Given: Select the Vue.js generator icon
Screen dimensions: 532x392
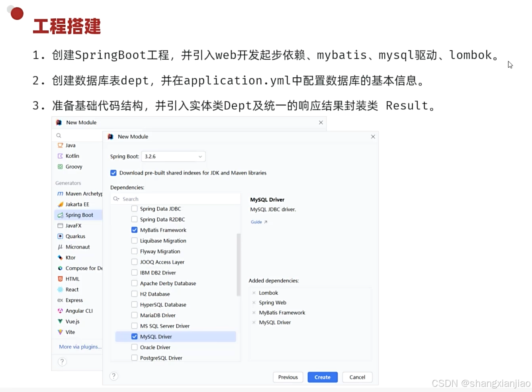Looking at the screenshot, I should [60, 321].
